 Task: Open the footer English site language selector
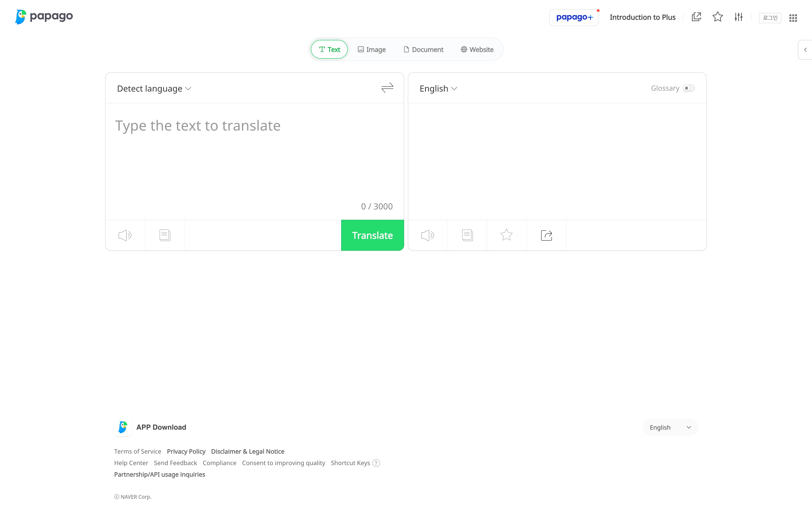tap(670, 427)
